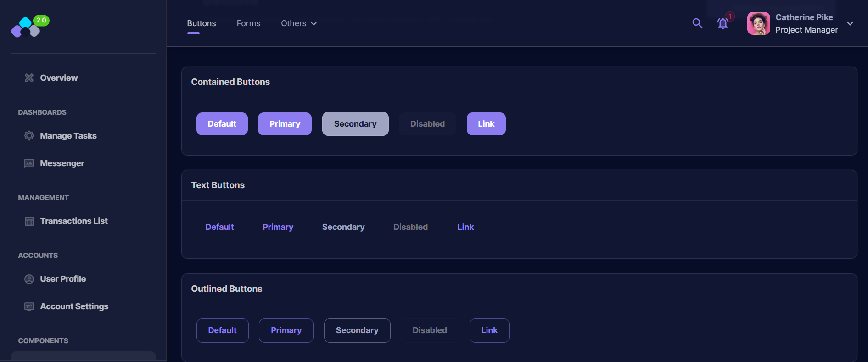Open search with the magnifier icon
Image resolution: width=868 pixels, height=362 pixels.
[697, 23]
